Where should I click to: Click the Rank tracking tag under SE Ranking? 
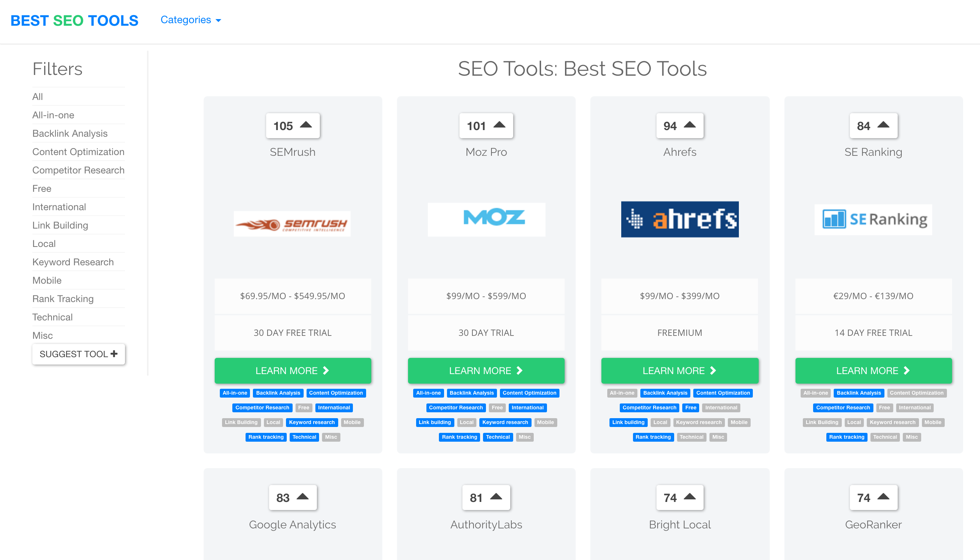tap(847, 437)
